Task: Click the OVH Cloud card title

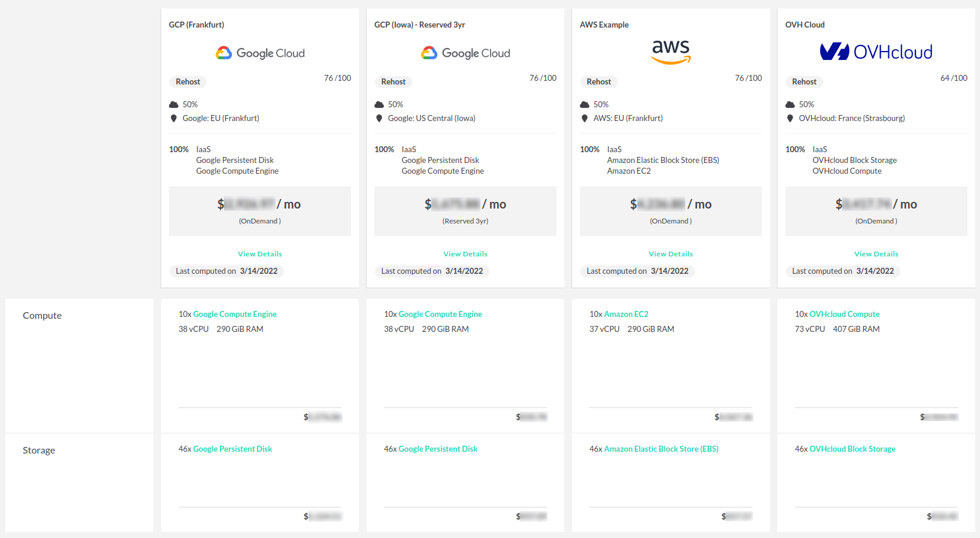Action: point(805,25)
